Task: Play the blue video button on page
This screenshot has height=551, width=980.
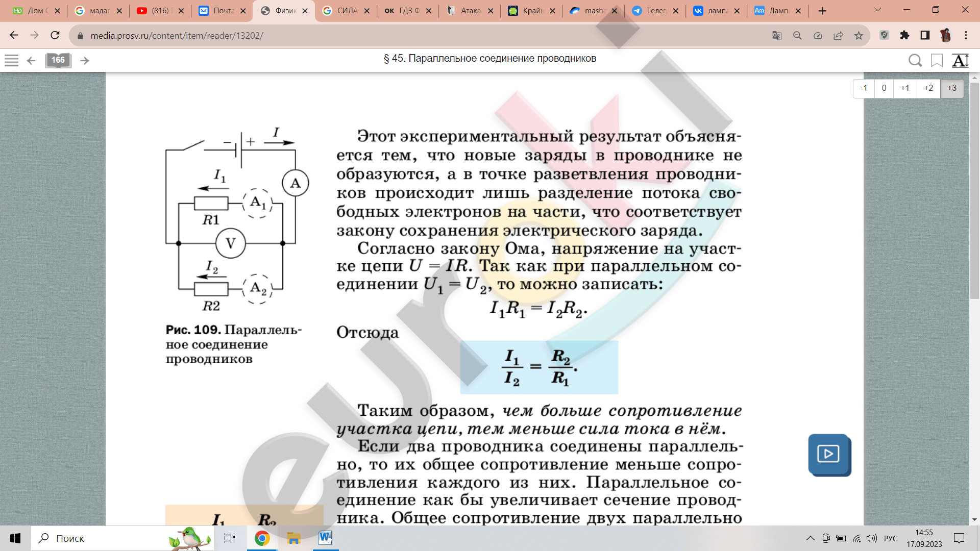Action: [x=828, y=454]
